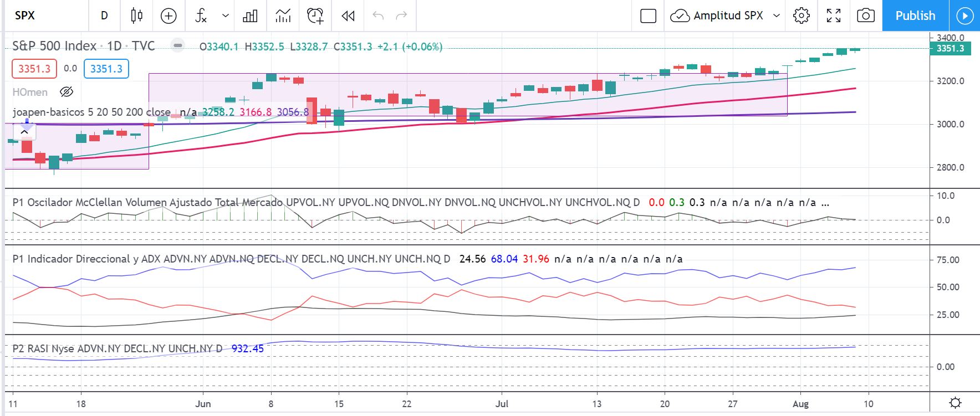980x416 pixels.
Task: Expand the indicator favorites dropdown arrow
Action: [226, 16]
